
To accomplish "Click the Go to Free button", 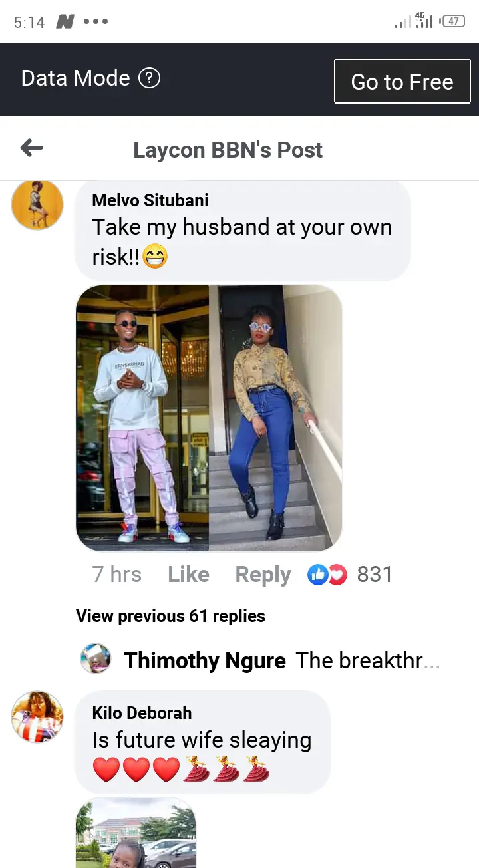I will [402, 81].
